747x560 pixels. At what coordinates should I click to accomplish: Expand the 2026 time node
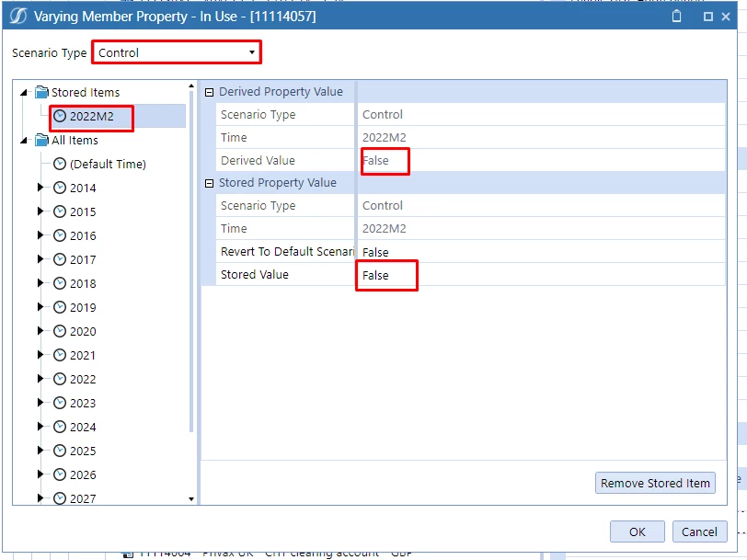point(40,474)
